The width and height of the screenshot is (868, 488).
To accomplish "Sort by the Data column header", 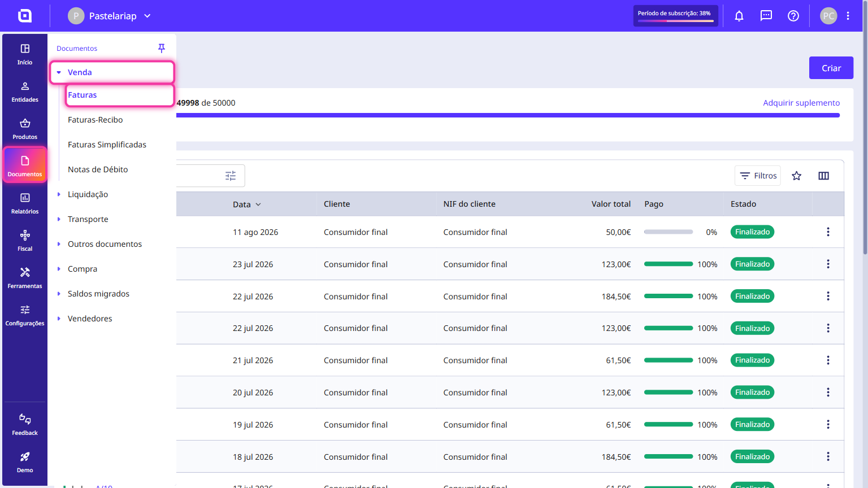I will pos(247,204).
